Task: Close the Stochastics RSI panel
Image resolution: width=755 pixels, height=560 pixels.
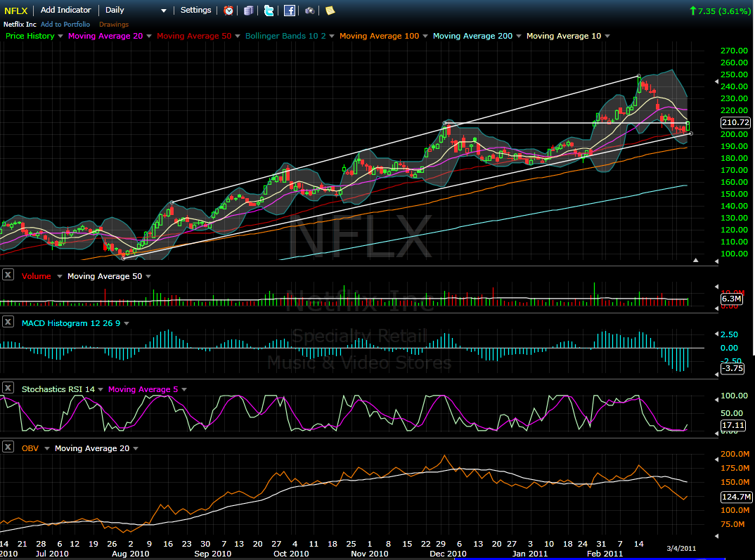Action: coord(8,388)
